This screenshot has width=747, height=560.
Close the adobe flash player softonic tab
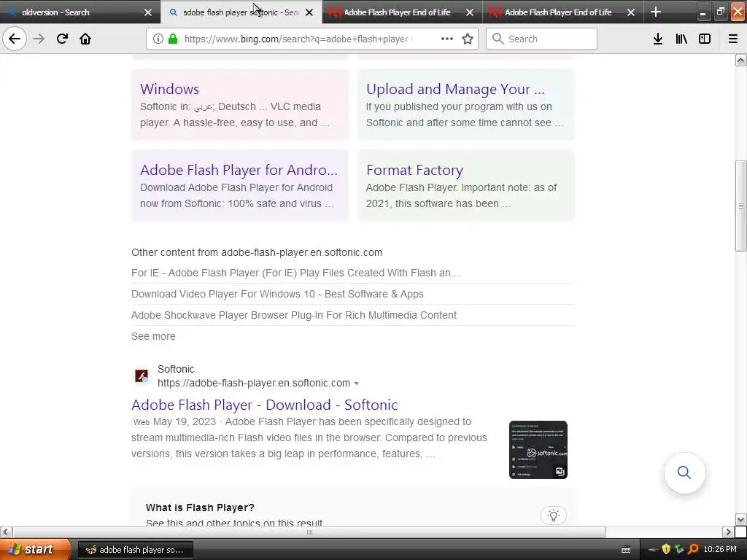point(309,12)
